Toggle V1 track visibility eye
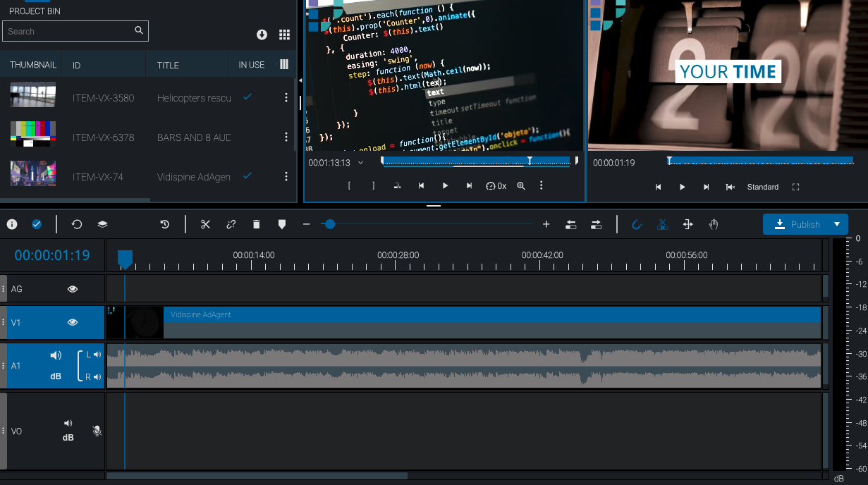The width and height of the screenshot is (868, 485). point(73,322)
